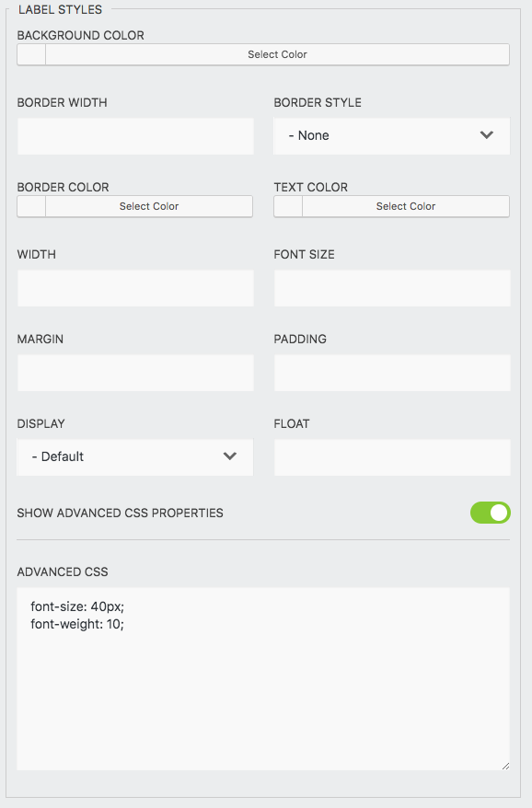Click the Border Color swatch box
This screenshot has height=808, width=532.
tap(29, 206)
